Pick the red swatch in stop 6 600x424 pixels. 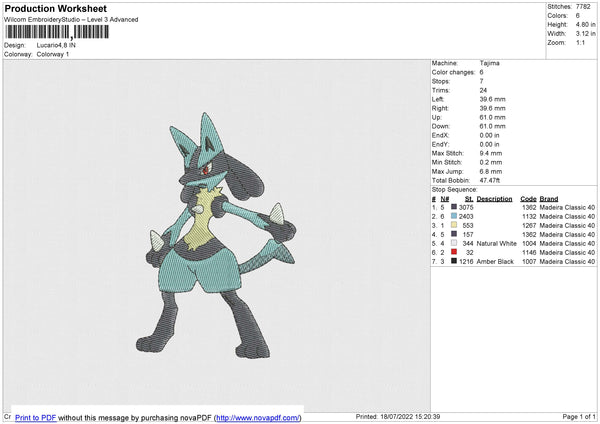pyautogui.click(x=454, y=252)
